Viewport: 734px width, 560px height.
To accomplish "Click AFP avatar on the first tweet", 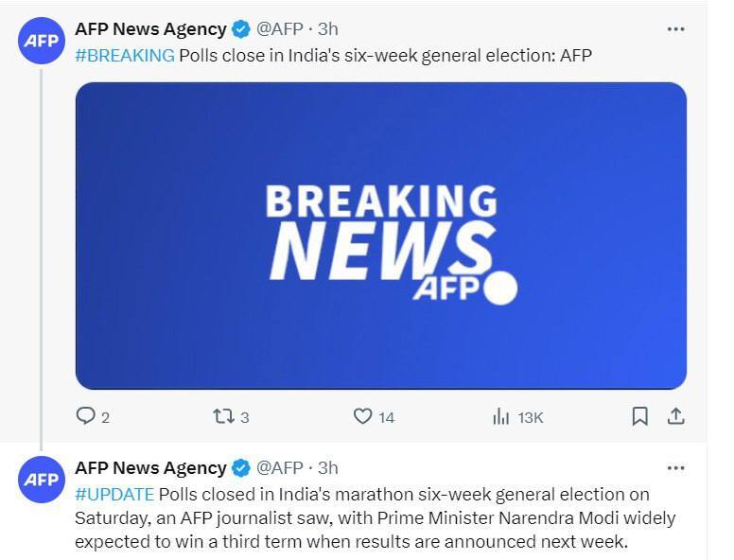I will click(x=41, y=40).
